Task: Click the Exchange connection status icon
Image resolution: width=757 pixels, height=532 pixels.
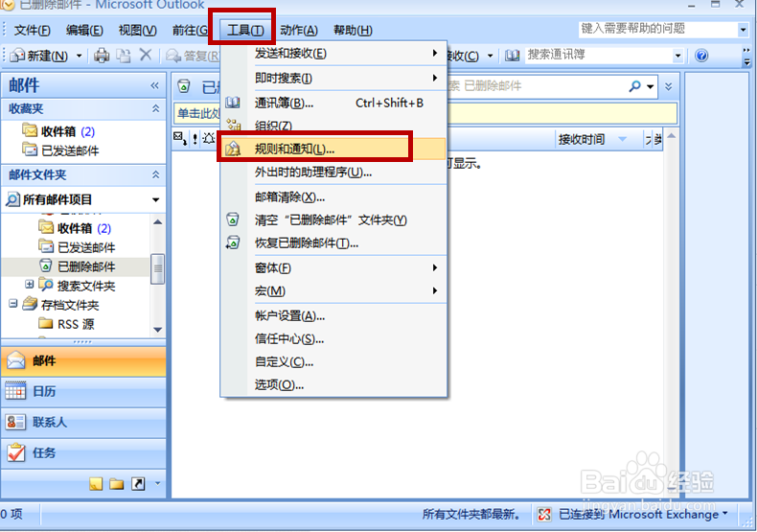Action: pos(544,514)
